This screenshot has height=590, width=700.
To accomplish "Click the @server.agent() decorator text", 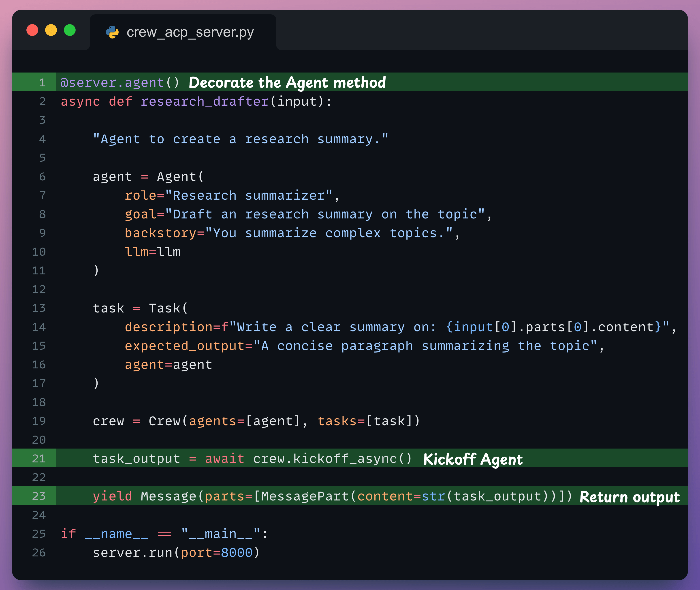I will [x=120, y=83].
